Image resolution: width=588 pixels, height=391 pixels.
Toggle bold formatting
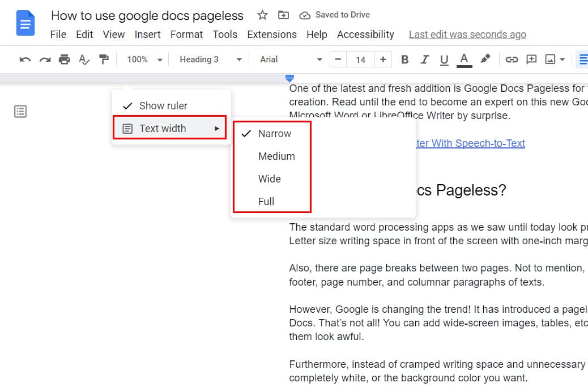coord(404,59)
